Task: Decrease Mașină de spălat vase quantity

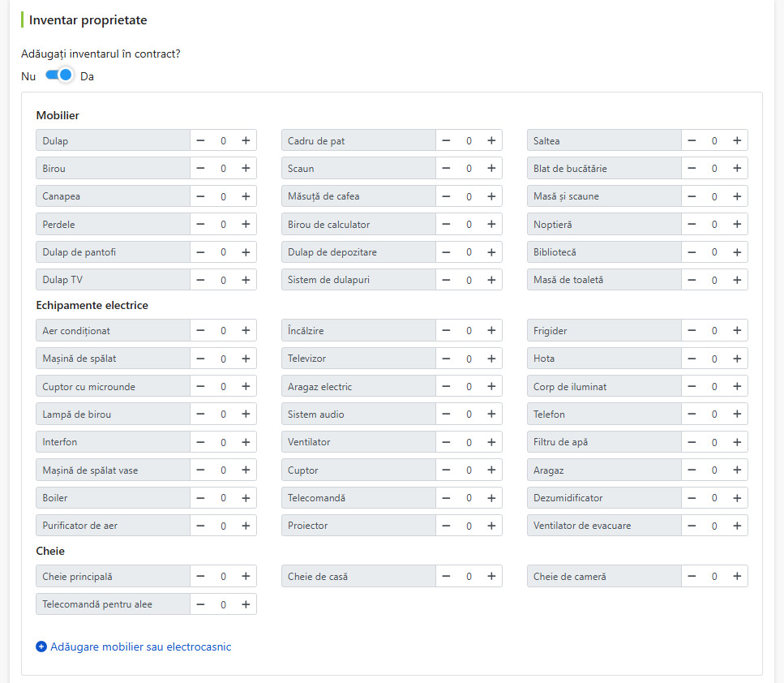Action: (x=200, y=470)
